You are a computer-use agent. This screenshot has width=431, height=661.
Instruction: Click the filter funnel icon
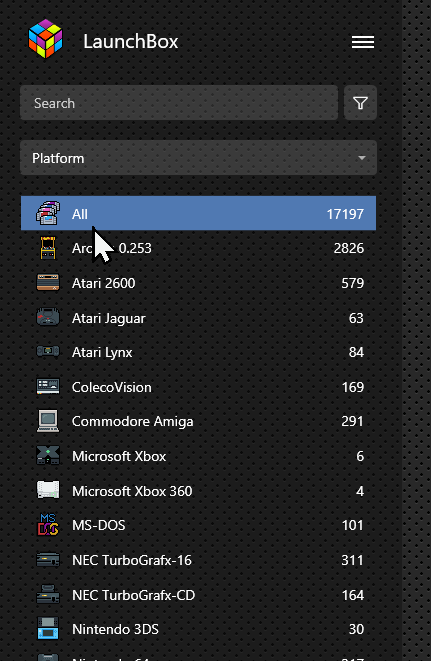360,103
